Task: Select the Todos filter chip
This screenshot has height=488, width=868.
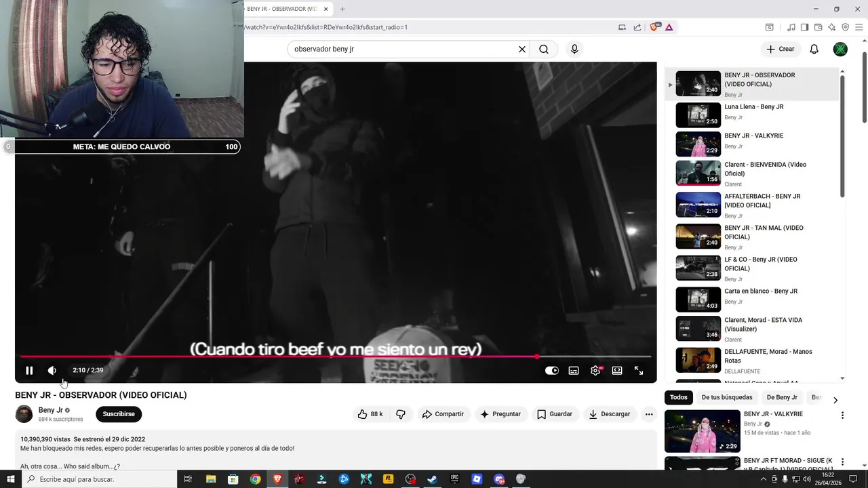Action: tap(678, 397)
